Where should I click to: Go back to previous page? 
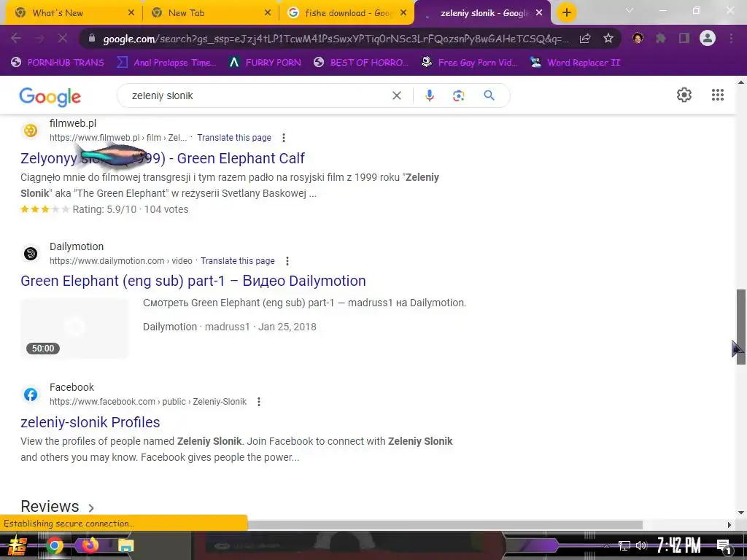(x=16, y=38)
